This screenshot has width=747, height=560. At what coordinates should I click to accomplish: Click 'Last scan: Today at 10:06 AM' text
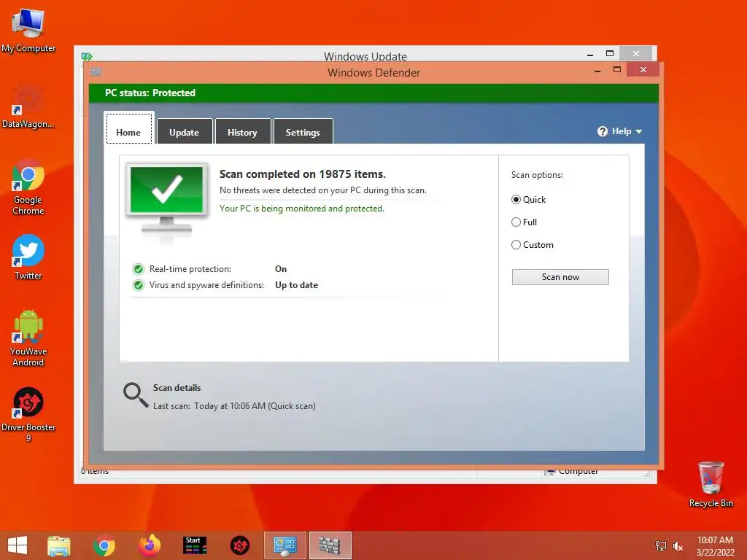(x=234, y=406)
